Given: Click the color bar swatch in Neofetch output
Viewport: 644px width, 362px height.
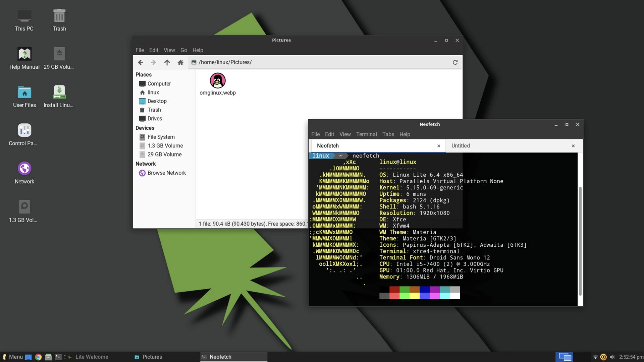Looking at the screenshot, I should 420,293.
